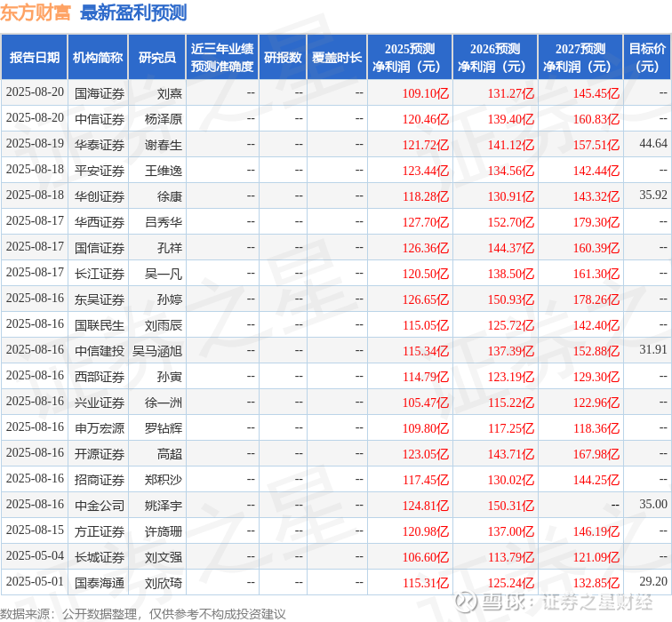Viewport: 672px width, 622px height.
Task: Select the 平安证券 institution cell
Action: click(100, 171)
